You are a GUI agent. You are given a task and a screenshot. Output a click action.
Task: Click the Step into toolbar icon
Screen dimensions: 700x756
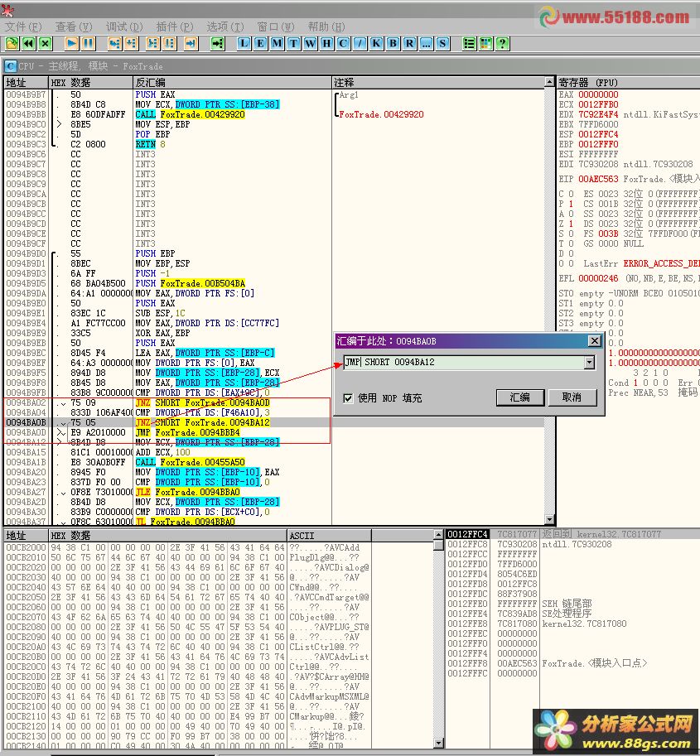pyautogui.click(x=114, y=44)
